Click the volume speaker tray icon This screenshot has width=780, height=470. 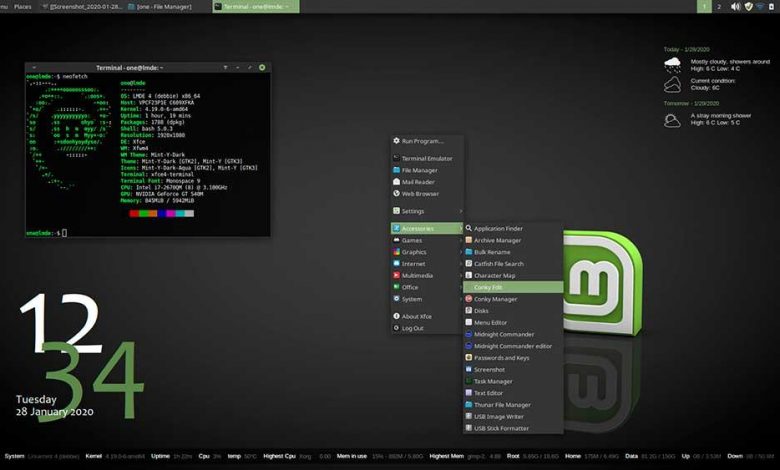point(735,6)
